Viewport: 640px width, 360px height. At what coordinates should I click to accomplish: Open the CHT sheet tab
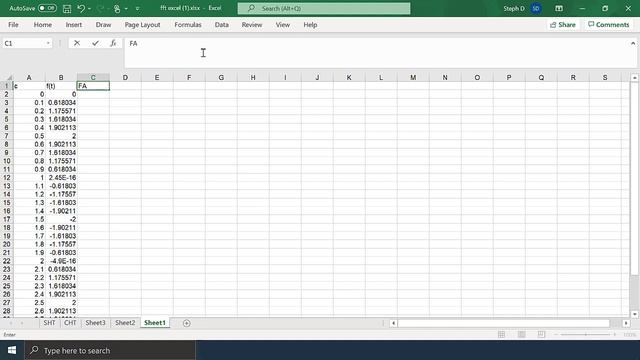click(x=70, y=323)
